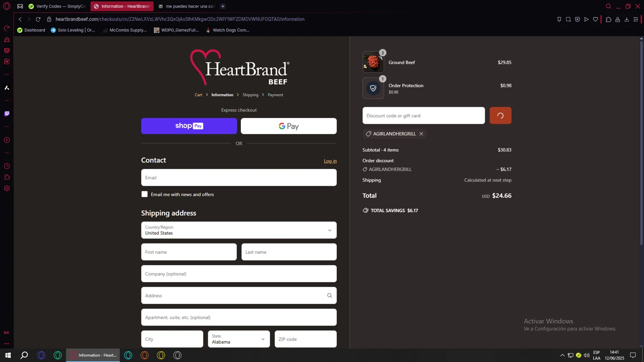The height and width of the screenshot is (362, 644).
Task: Remove AGIRLANDHERGRILL discount with X
Action: pyautogui.click(x=421, y=134)
